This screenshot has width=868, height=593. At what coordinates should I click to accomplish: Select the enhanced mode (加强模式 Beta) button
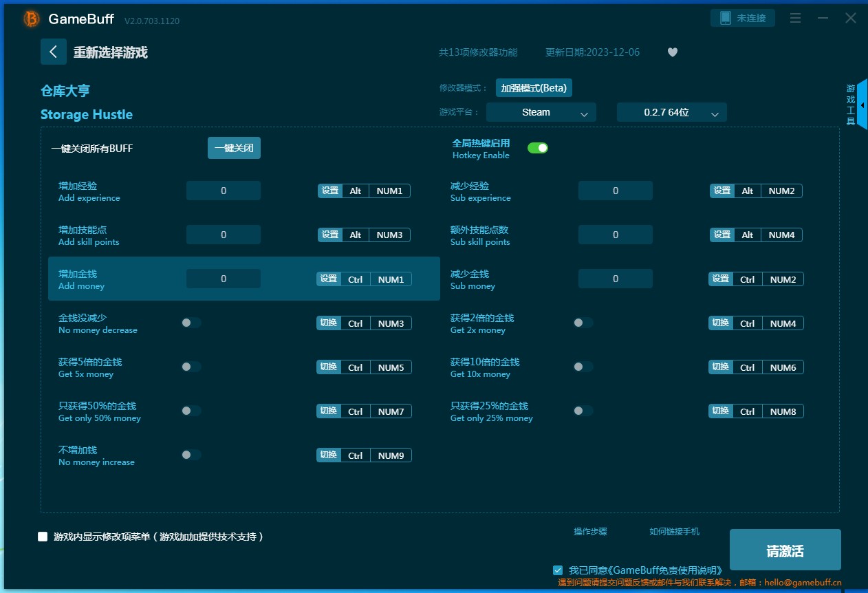[x=534, y=88]
